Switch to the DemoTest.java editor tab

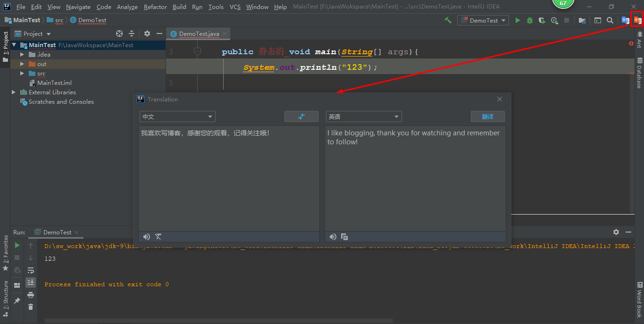click(198, 33)
